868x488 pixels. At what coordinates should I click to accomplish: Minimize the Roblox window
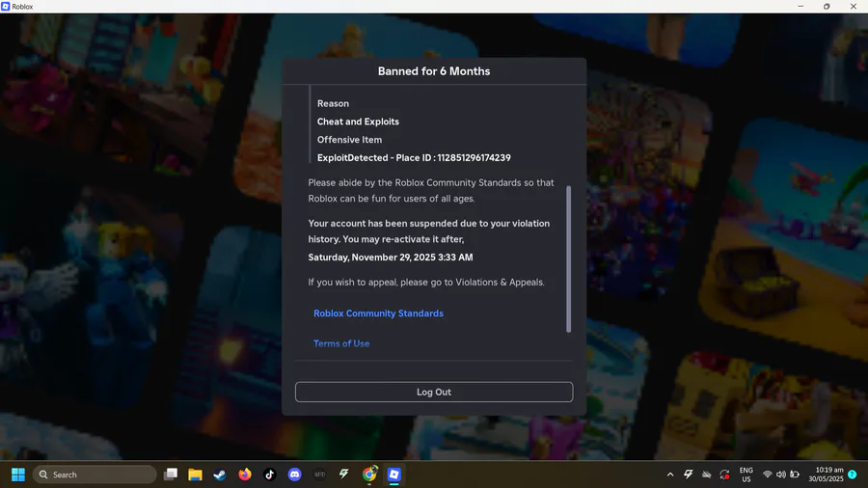coord(800,7)
